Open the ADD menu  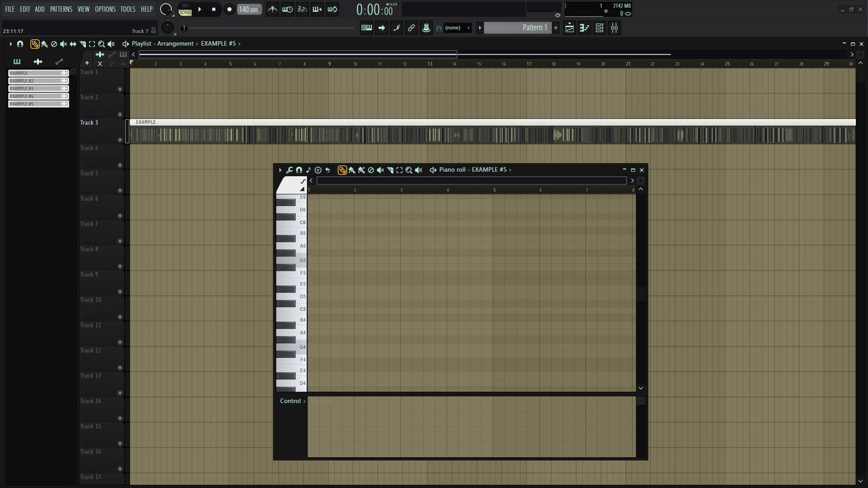[39, 9]
